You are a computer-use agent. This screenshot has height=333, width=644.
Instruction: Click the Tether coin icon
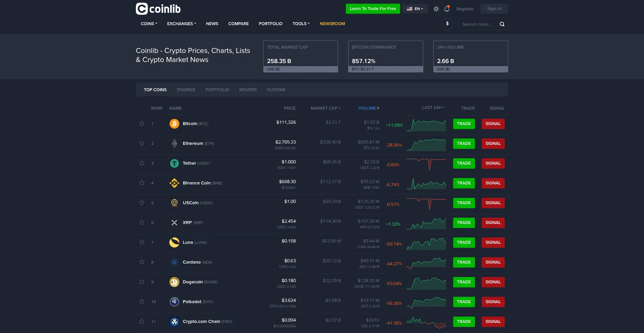point(174,163)
